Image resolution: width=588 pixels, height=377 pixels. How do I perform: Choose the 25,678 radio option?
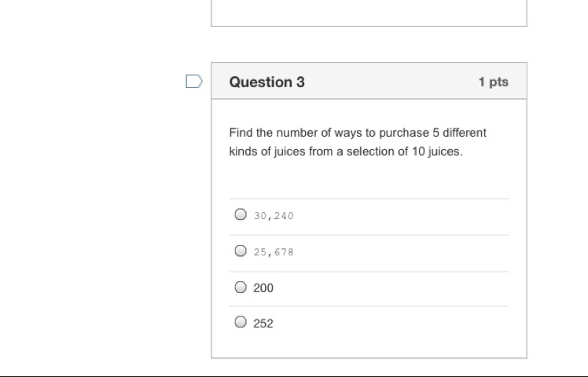pos(241,251)
